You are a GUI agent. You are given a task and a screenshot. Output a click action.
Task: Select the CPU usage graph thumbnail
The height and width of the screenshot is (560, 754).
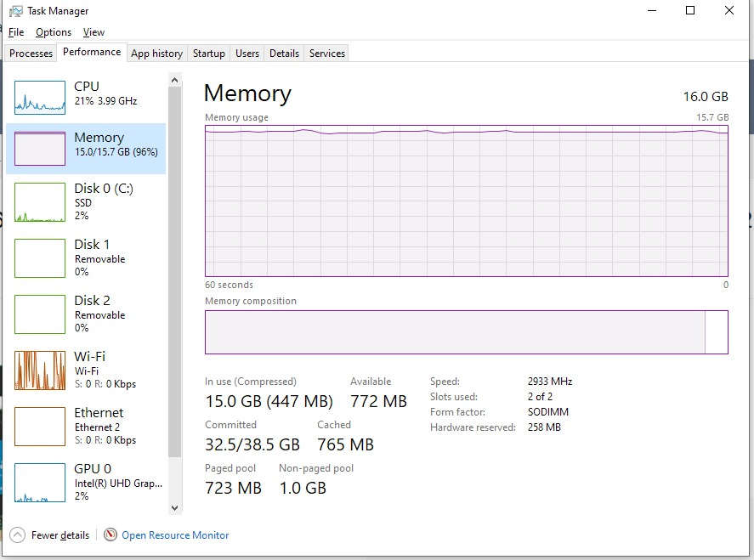coord(40,98)
